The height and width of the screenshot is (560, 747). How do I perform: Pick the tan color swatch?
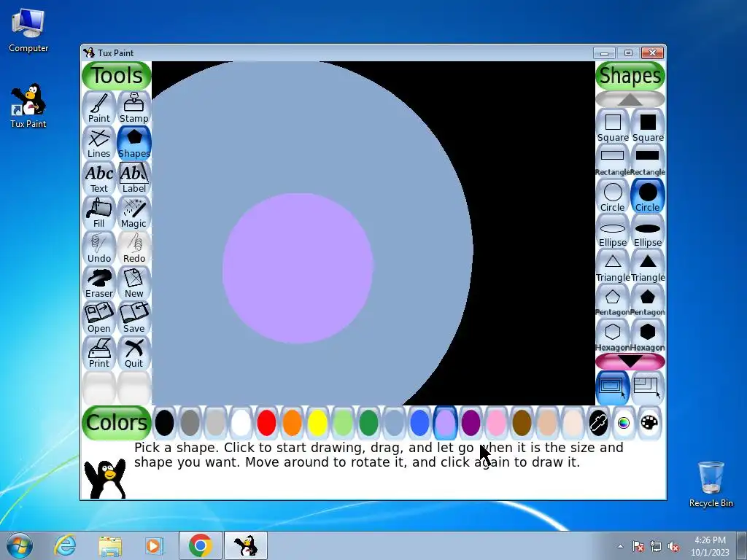[x=547, y=423]
